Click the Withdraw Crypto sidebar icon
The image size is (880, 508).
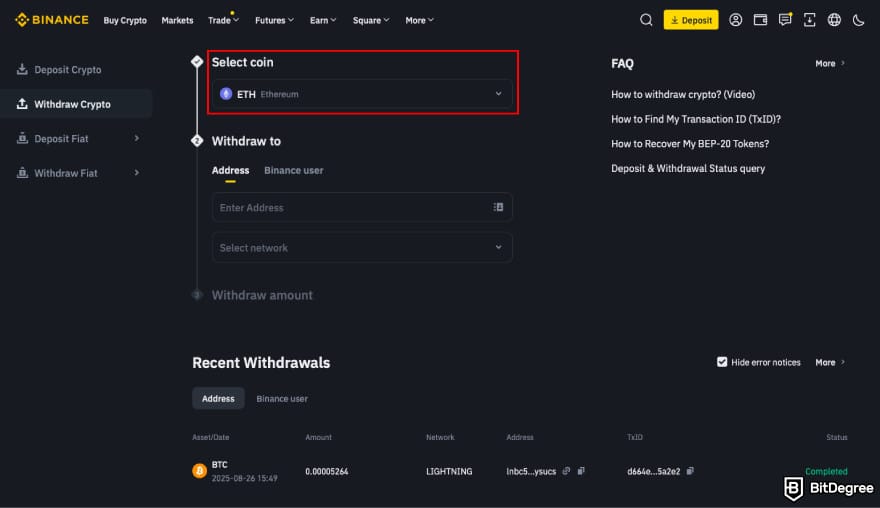22,104
